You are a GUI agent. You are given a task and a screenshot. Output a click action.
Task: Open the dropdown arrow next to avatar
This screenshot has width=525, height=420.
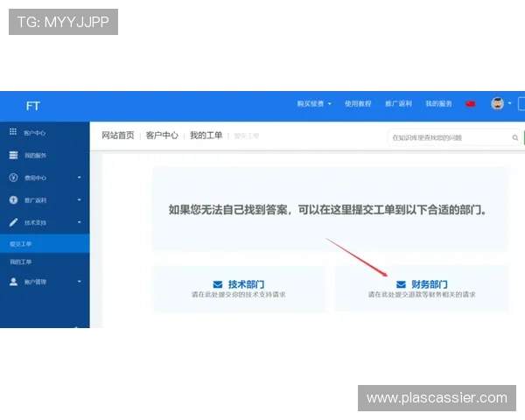click(509, 103)
